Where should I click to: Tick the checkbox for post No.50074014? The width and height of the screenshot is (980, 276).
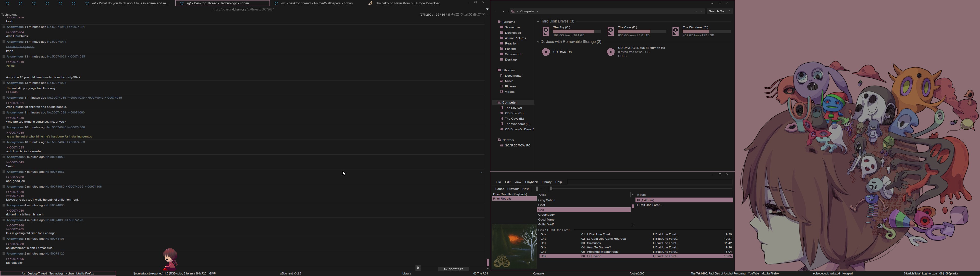click(x=4, y=42)
